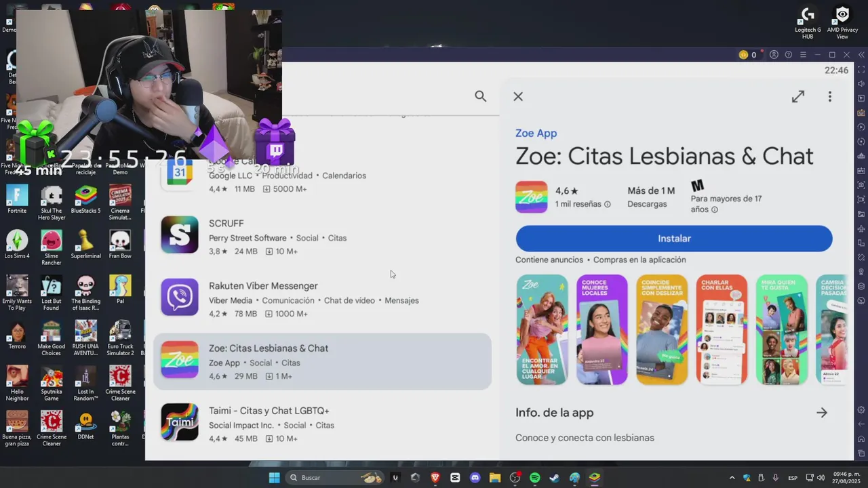Click the search magnifier in Play Store
The height and width of the screenshot is (488, 868).
(x=480, y=96)
